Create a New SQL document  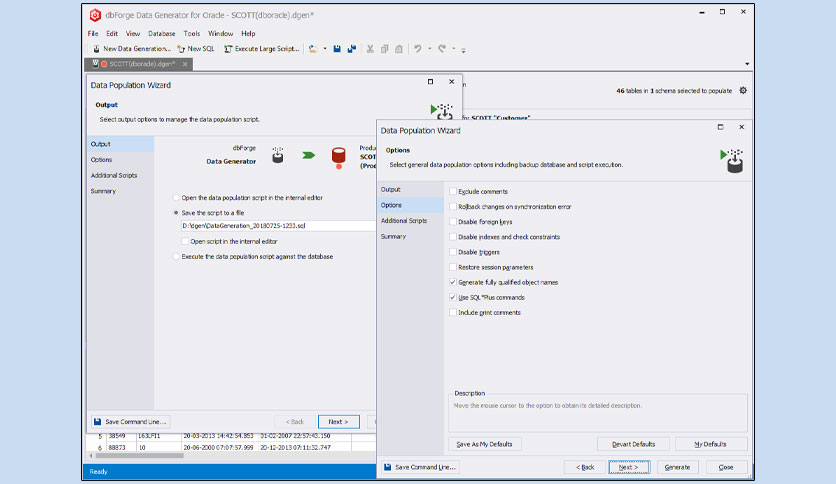(196, 49)
